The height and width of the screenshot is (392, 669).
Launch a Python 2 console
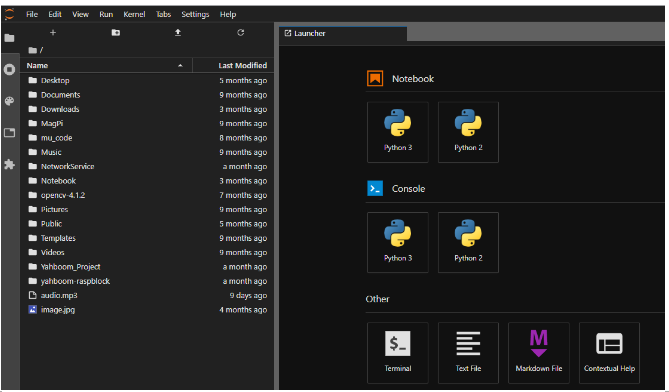468,242
